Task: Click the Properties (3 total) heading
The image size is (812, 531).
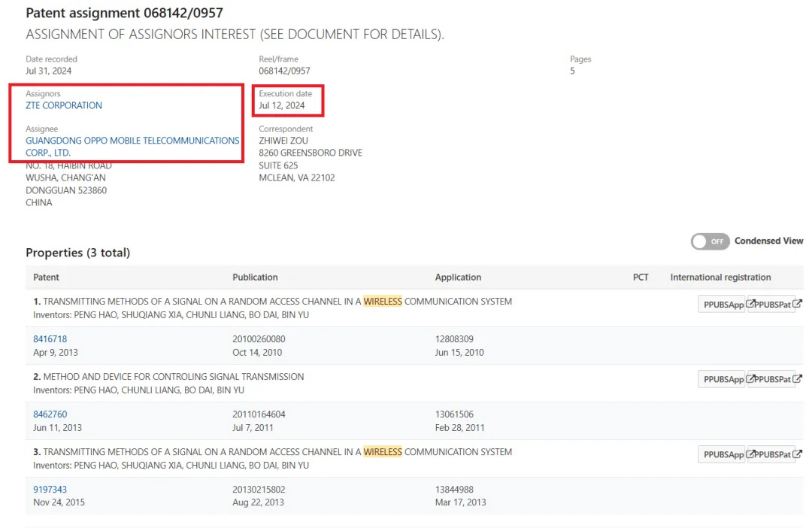Action: [77, 253]
